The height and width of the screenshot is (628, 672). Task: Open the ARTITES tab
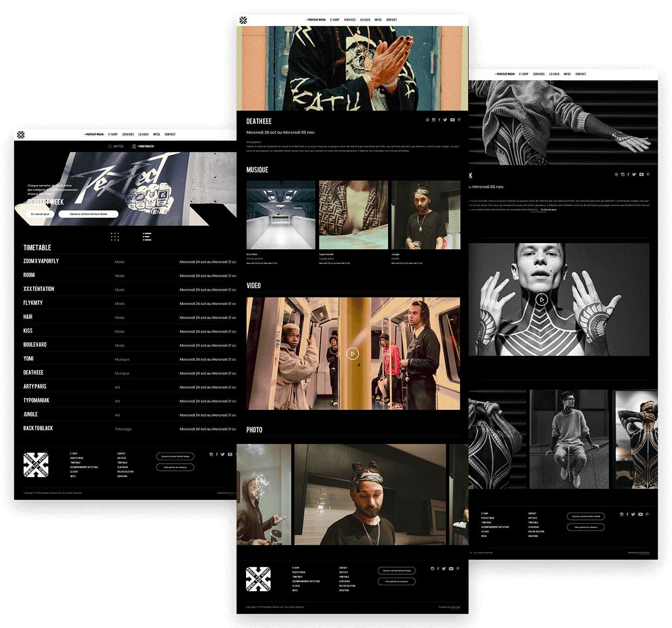click(x=119, y=146)
